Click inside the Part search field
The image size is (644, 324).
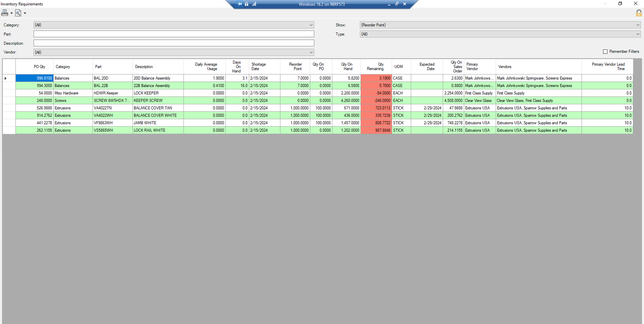(174, 34)
